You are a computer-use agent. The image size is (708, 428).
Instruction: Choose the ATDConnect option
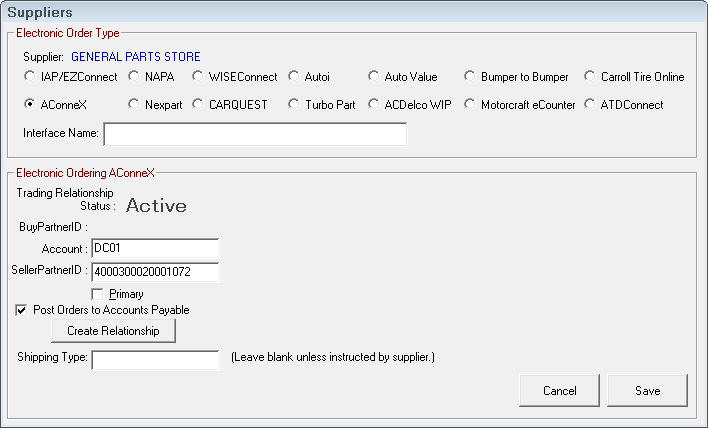coord(591,105)
